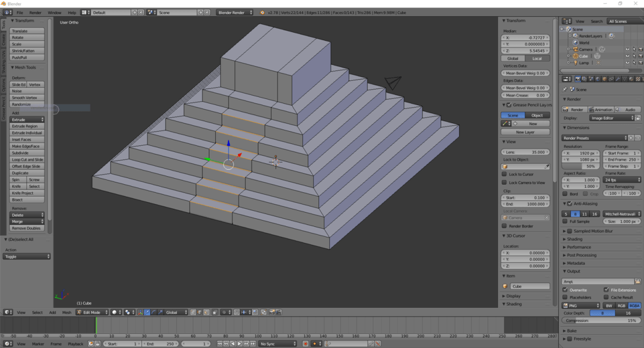Click the play animation button in timeline
This screenshot has width=644, height=348.
coord(239,344)
